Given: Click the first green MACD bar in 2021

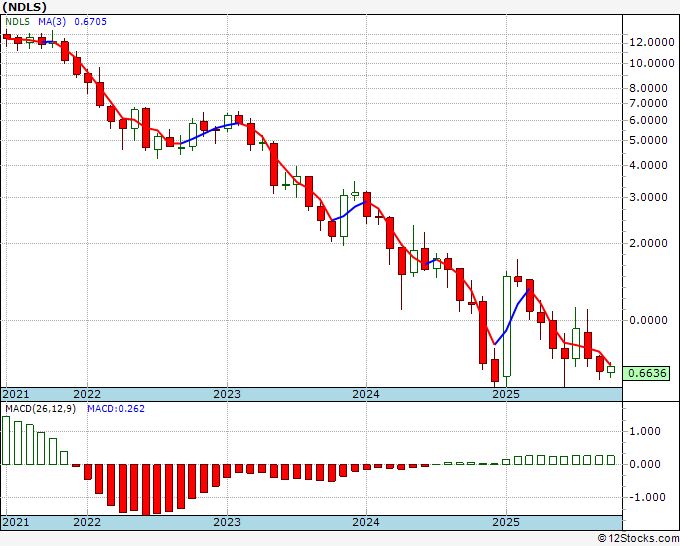Looking at the screenshot, I should (6, 441).
